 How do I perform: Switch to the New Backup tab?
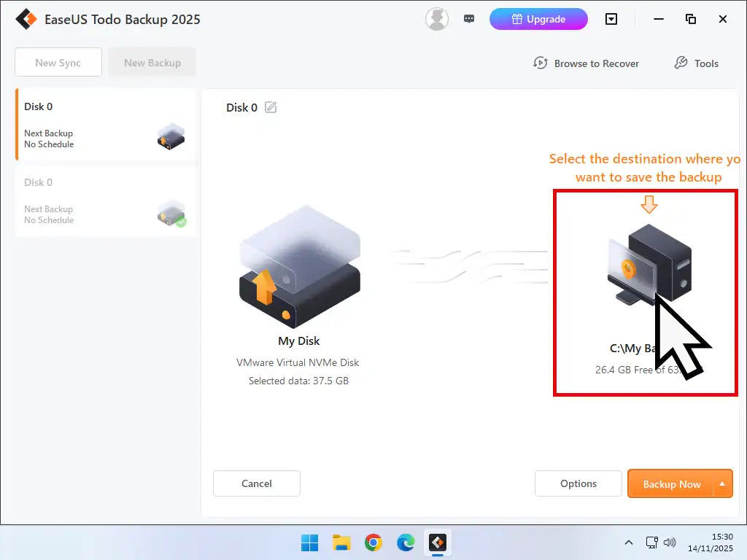152,62
